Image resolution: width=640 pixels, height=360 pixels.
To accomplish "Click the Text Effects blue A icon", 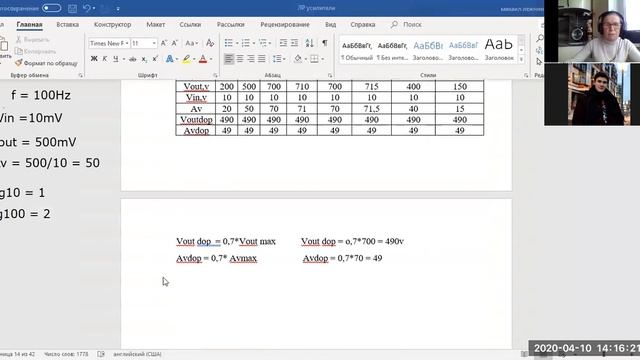I will [169, 59].
